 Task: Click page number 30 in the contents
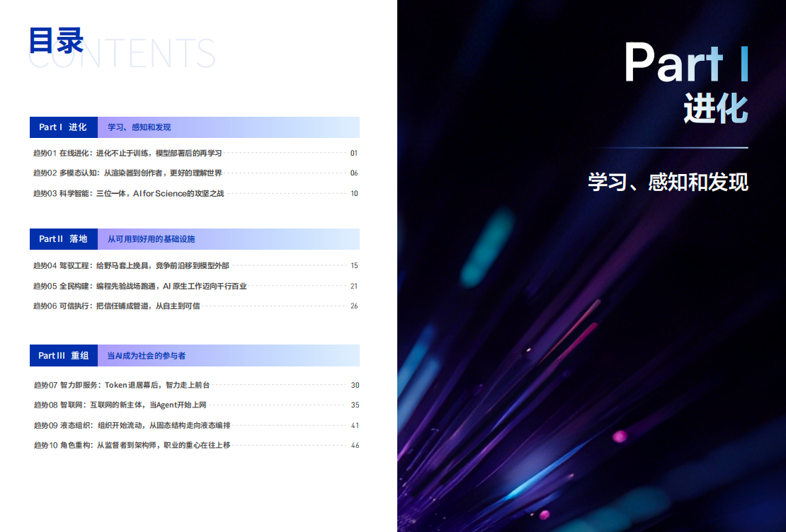coord(355,386)
